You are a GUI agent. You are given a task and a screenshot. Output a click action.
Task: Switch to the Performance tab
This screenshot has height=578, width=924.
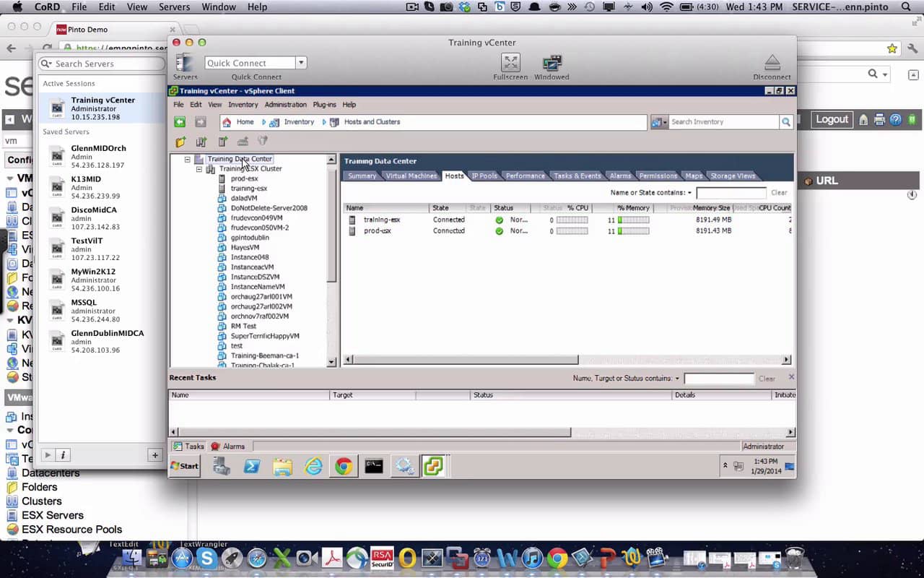[525, 176]
